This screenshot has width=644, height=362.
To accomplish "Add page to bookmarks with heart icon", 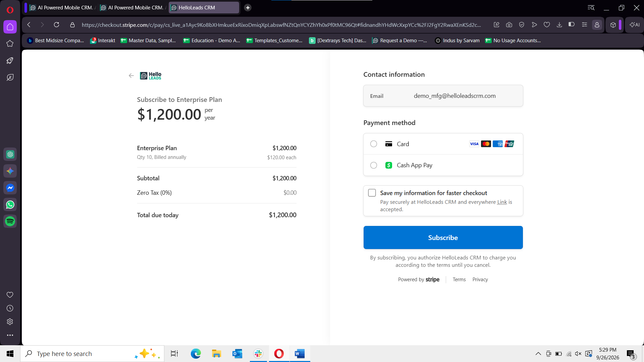I will click(x=547, y=25).
